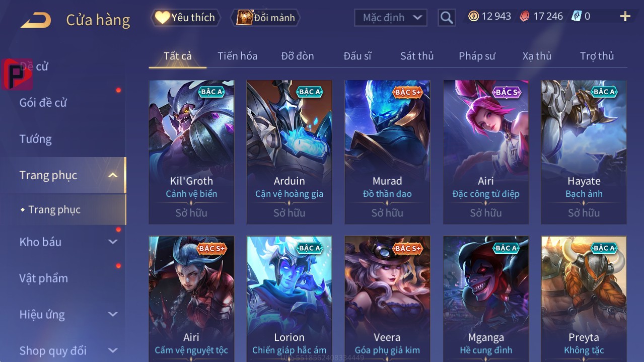Click the red ruby currency icon
Viewport: 644px width, 362px height.
click(x=525, y=16)
